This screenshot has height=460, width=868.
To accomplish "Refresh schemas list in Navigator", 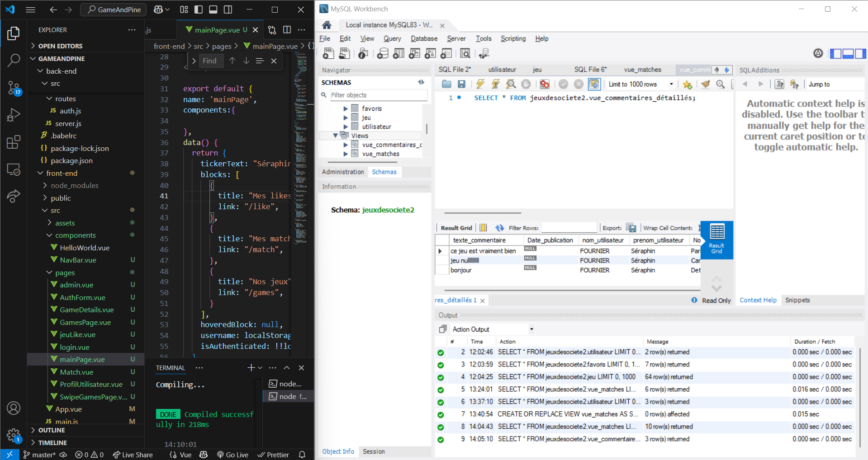I will [x=421, y=82].
